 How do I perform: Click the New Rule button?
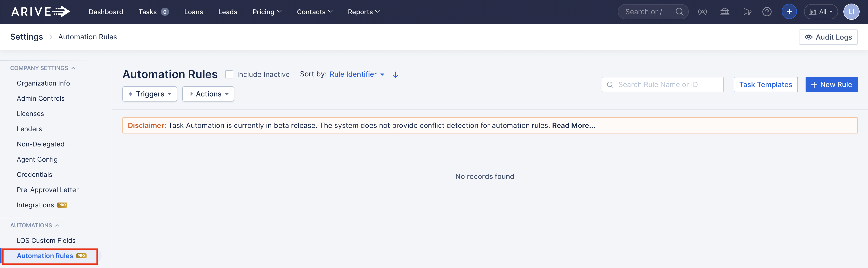point(831,84)
